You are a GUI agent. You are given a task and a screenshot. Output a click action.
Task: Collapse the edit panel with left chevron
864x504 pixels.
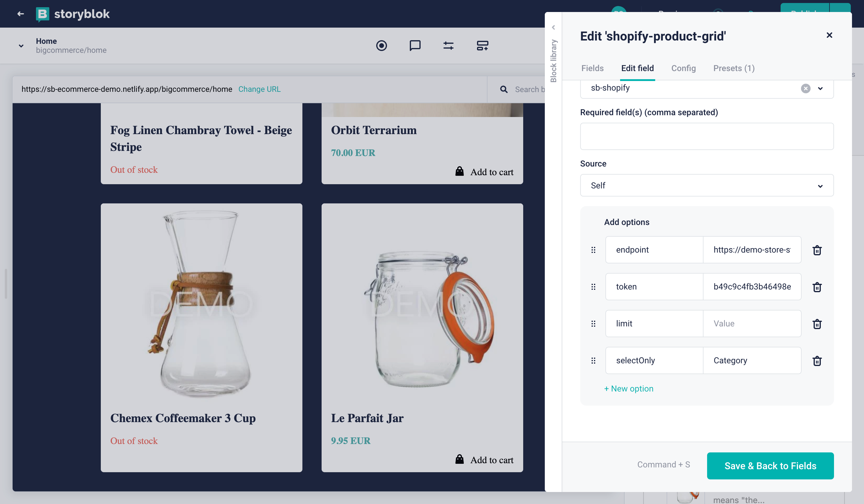(554, 27)
